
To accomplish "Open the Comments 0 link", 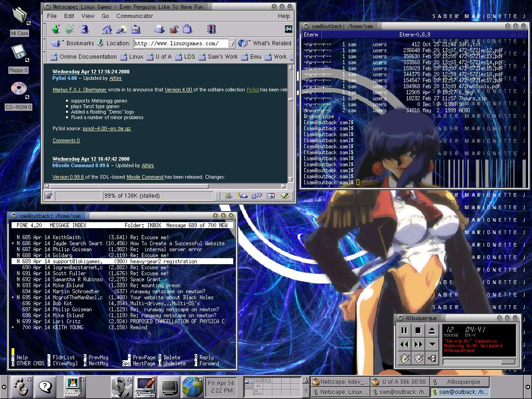I will [66, 140].
